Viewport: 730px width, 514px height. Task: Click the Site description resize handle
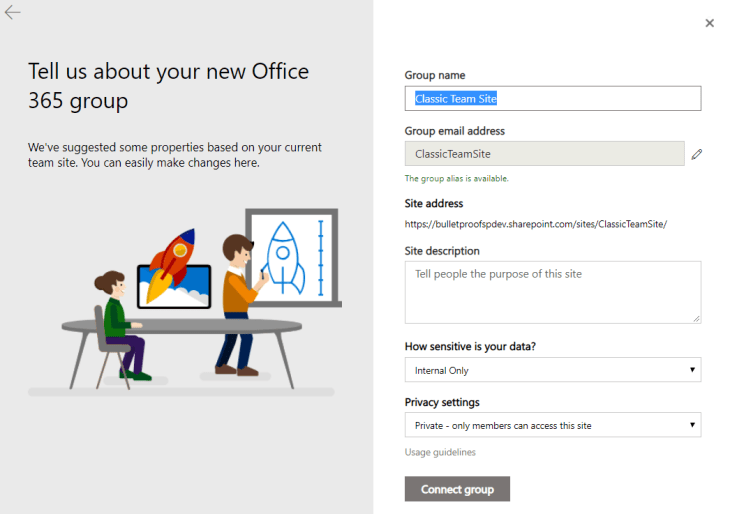point(696,318)
